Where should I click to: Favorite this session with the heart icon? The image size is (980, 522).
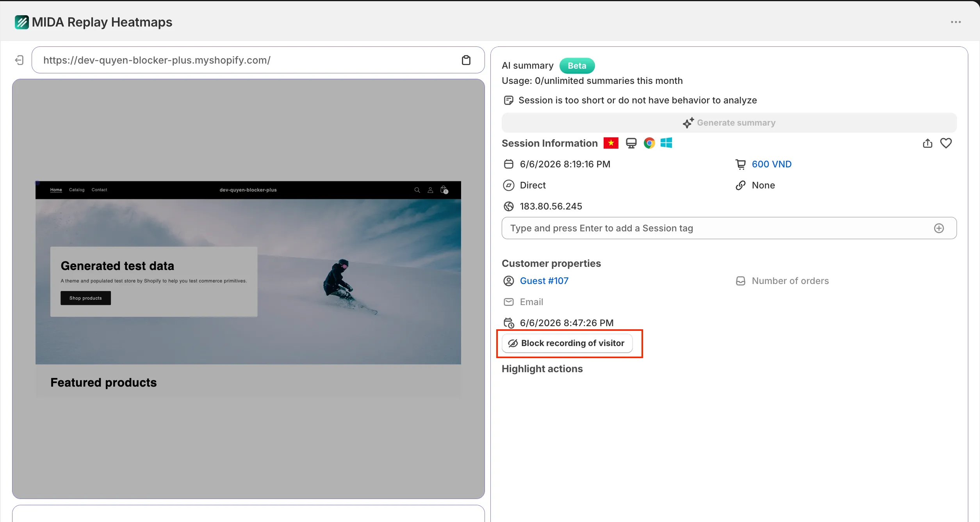(x=946, y=143)
